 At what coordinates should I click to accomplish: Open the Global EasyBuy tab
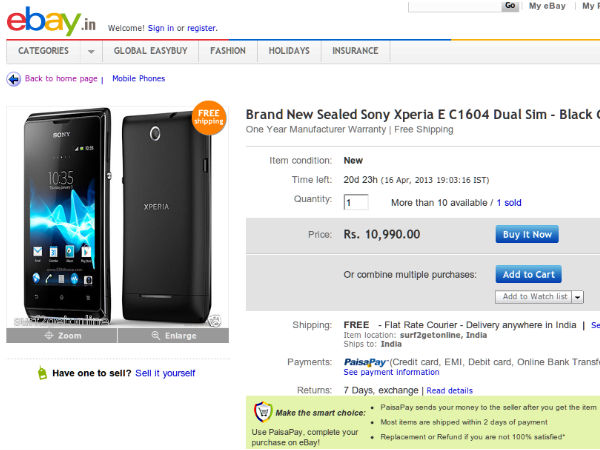150,51
